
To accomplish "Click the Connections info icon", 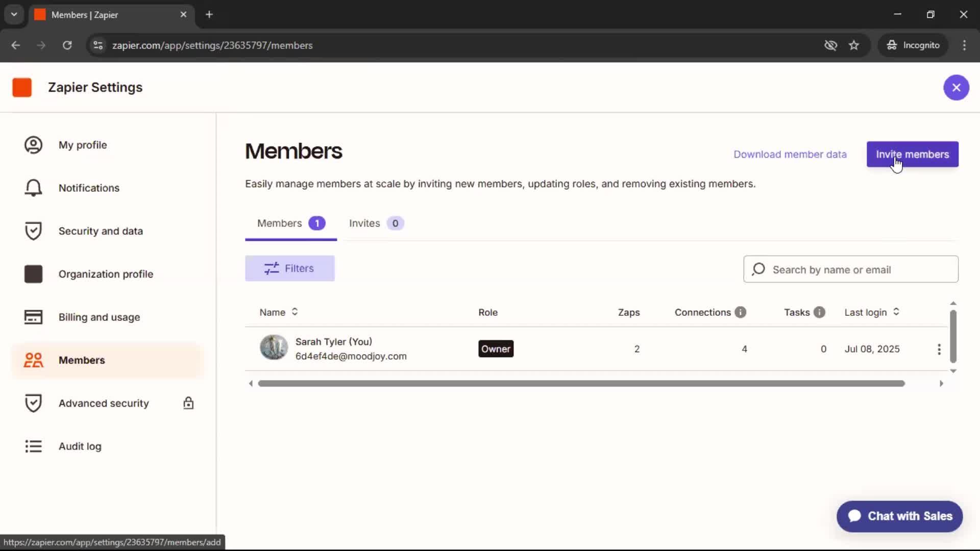I will (740, 312).
